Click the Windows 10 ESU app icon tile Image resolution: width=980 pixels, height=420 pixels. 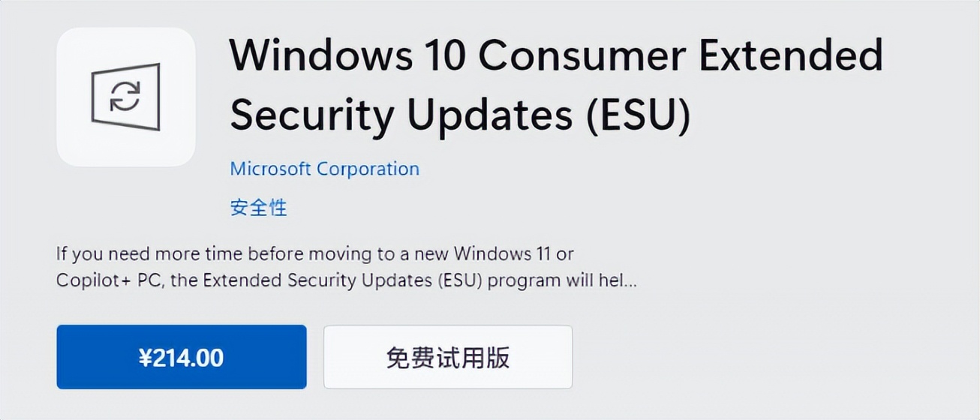tap(126, 97)
